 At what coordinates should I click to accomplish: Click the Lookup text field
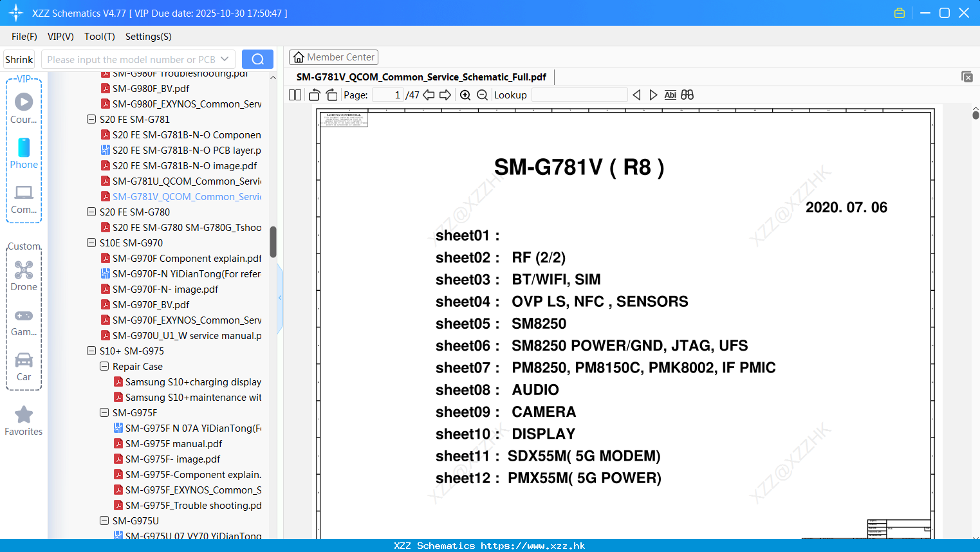tap(579, 95)
